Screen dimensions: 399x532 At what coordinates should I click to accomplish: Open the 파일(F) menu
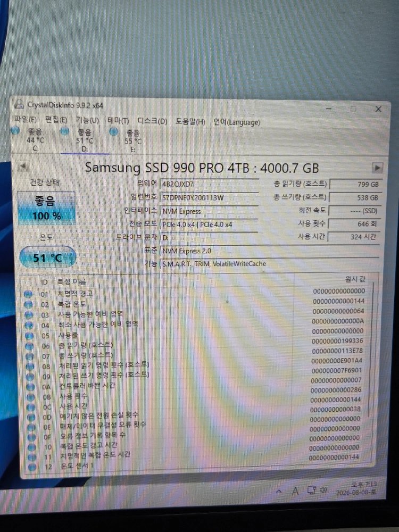tap(26, 119)
